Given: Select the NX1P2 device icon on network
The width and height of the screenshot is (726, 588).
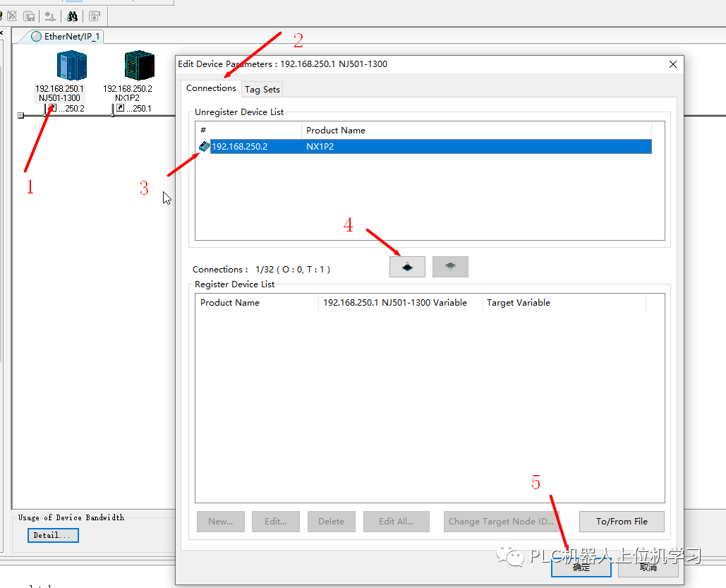Looking at the screenshot, I should coord(140,66).
